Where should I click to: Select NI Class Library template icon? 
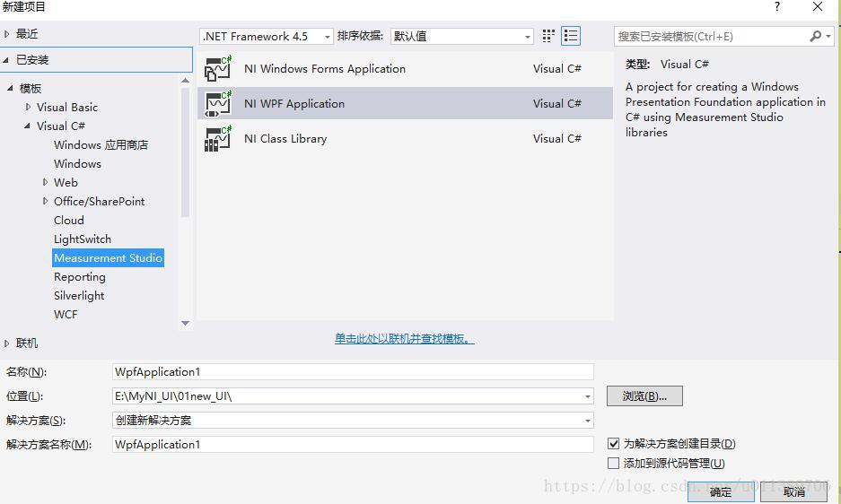218,138
